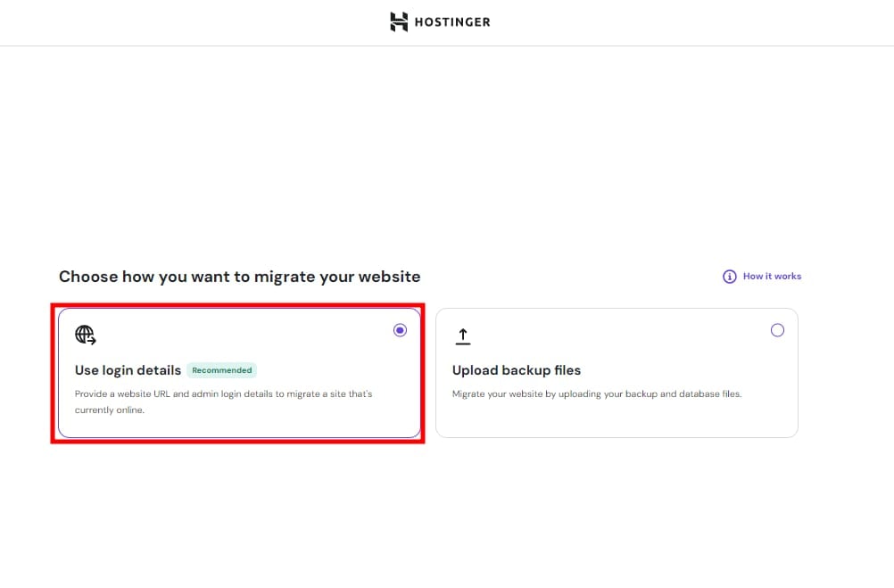Image resolution: width=894 pixels, height=588 pixels.
Task: Click the 'Migrate your website by uploading' description
Action: point(596,393)
